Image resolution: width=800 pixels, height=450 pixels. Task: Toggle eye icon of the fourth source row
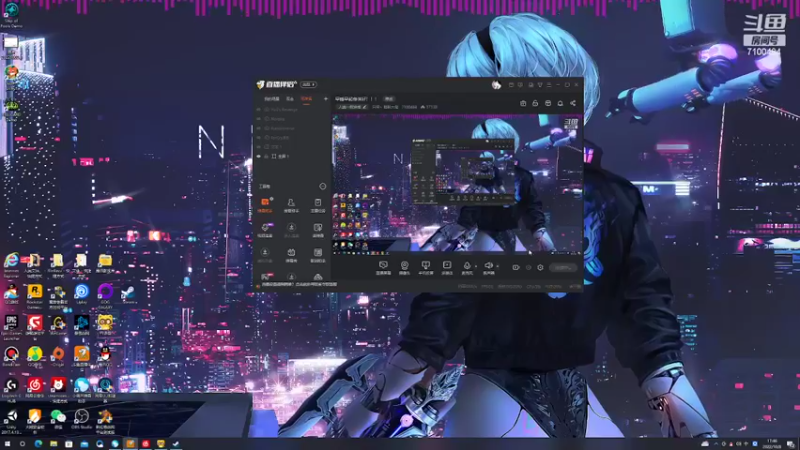pos(259,137)
